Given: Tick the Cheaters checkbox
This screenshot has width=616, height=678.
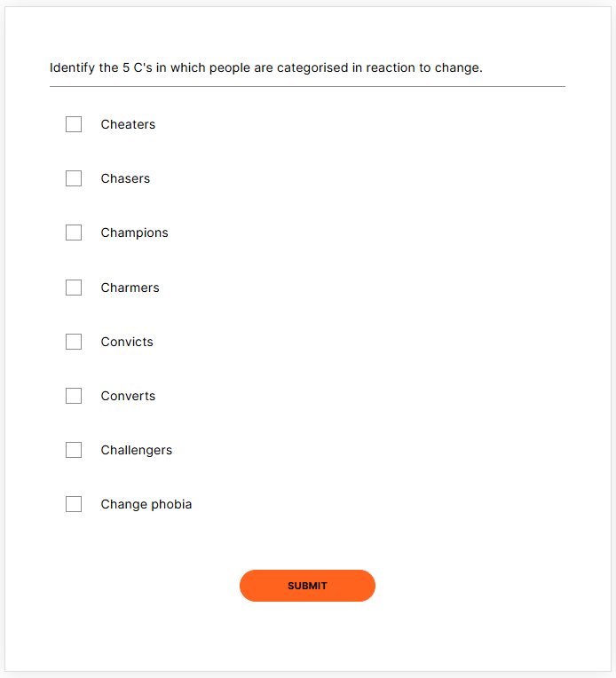Looking at the screenshot, I should (x=74, y=124).
